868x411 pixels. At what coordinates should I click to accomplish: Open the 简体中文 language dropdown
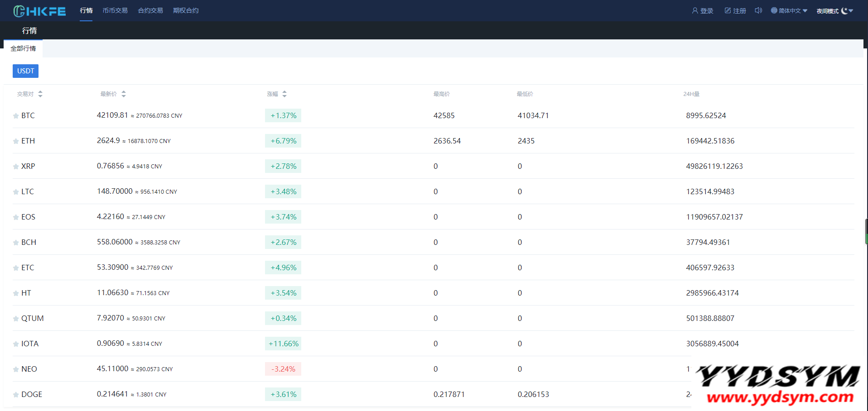[x=789, y=10]
